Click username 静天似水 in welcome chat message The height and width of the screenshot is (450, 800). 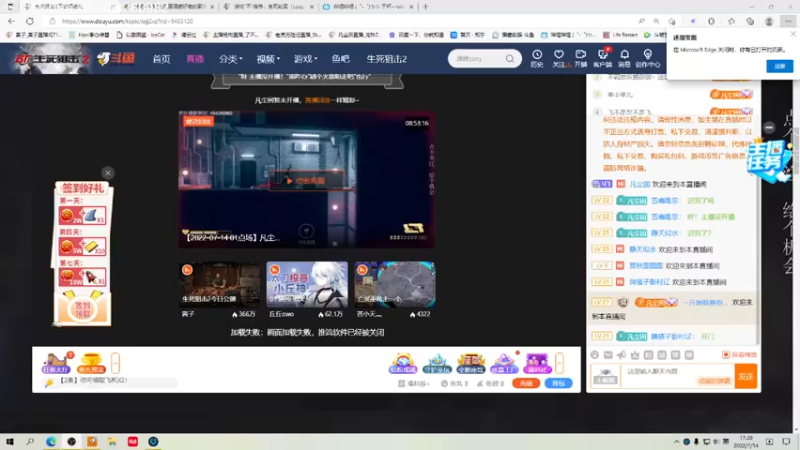click(642, 249)
